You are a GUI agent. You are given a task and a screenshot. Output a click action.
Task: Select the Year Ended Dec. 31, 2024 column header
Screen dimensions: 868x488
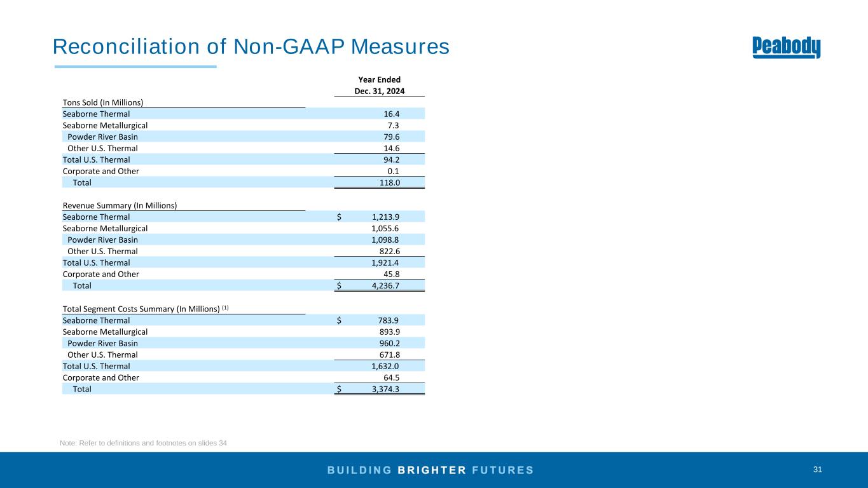tap(379, 85)
